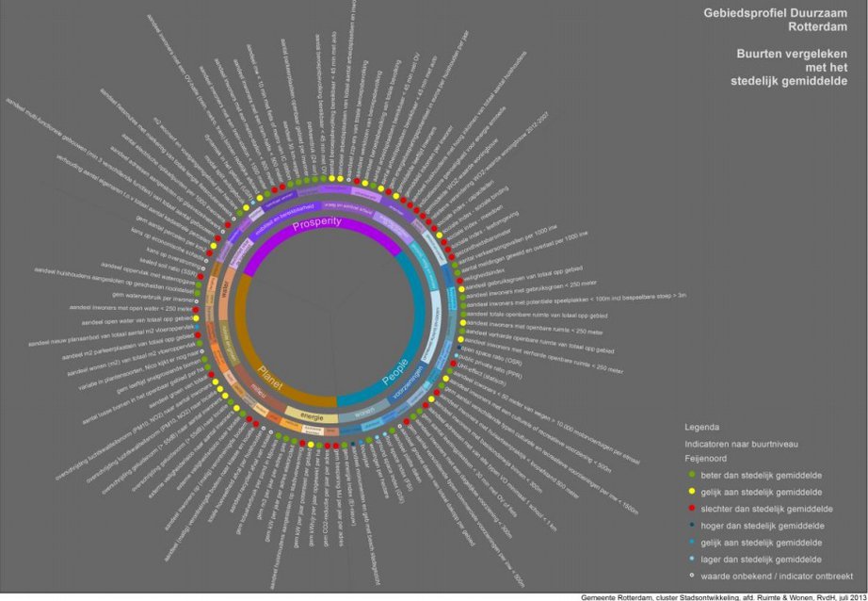Click the legend text slechter dan stedelijk gemiddelde
Viewport: 868px width, 601px height.
pyautogui.click(x=766, y=509)
